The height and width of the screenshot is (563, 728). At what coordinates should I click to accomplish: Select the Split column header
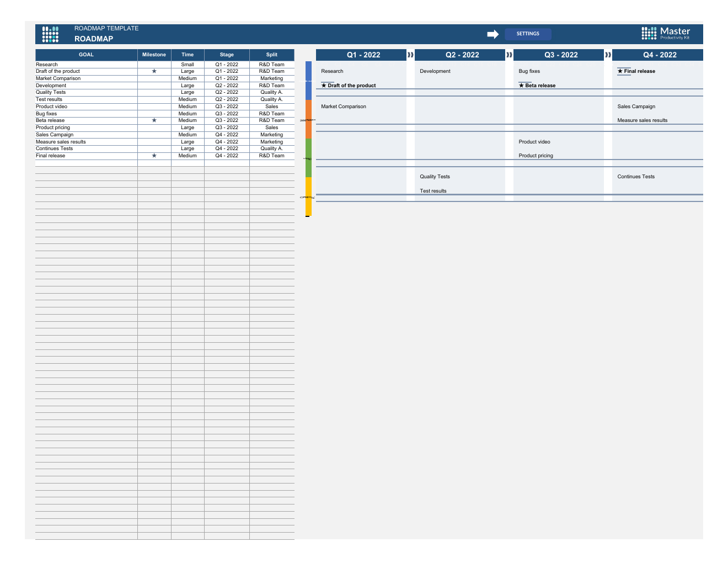[272, 55]
